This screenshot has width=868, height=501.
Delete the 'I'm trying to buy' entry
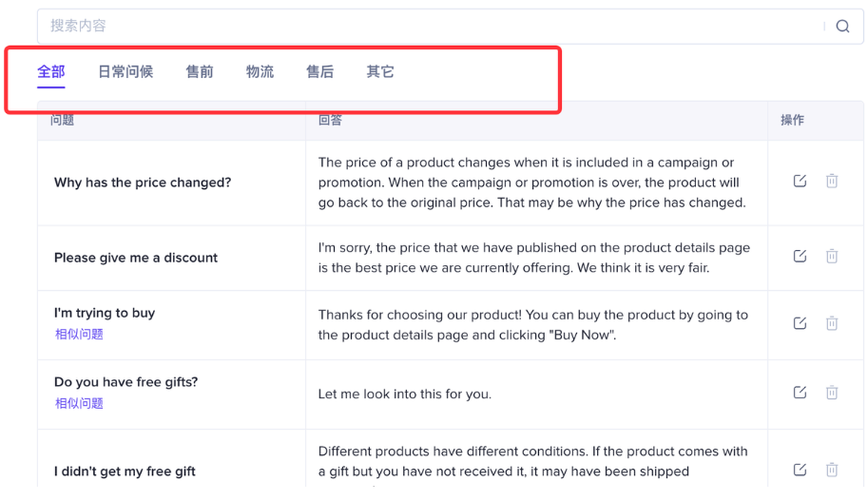pyautogui.click(x=832, y=323)
